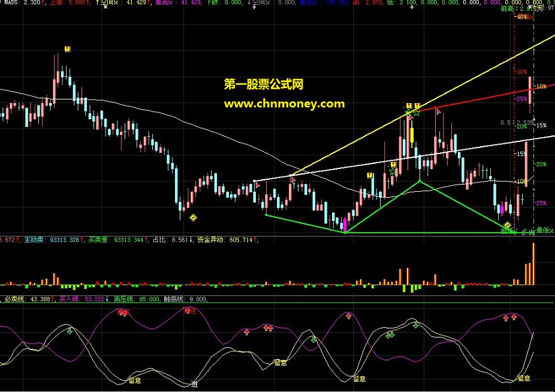This screenshot has width=555, height=392.
Task: Click the 0.5: 2.535 retracement label
Action: [x=517, y=122]
